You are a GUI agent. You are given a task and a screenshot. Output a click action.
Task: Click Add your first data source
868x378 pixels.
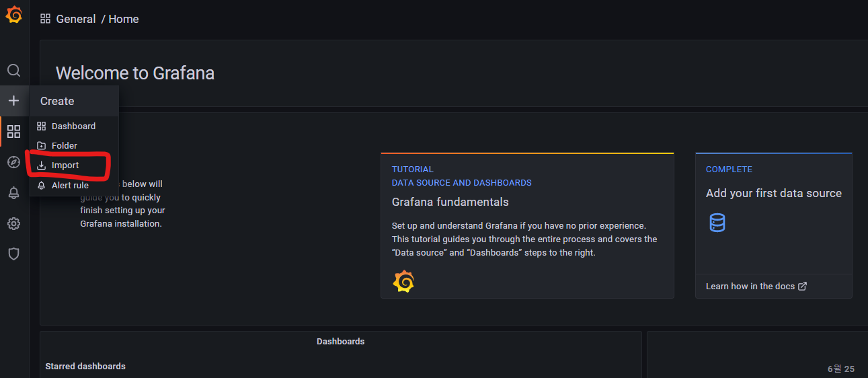pyautogui.click(x=774, y=193)
